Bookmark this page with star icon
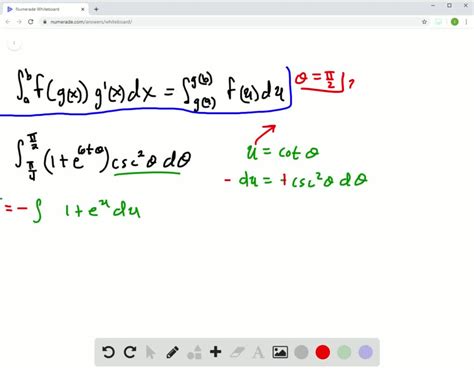The width and height of the screenshot is (474, 370). coord(424,22)
